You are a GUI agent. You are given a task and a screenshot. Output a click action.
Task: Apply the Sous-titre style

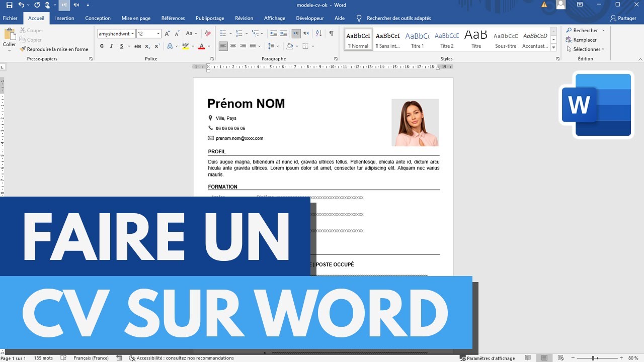pos(506,39)
